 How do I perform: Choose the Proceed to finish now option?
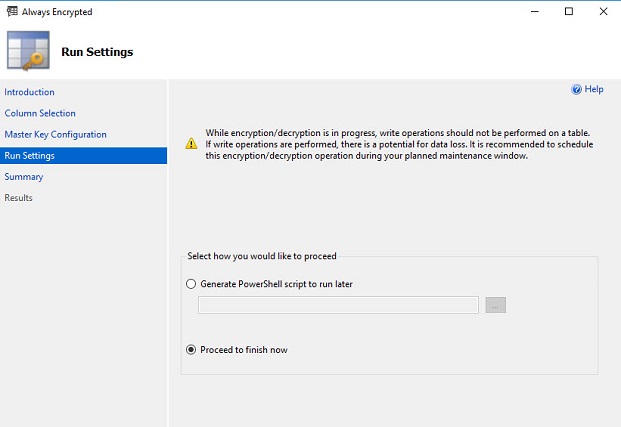point(192,350)
